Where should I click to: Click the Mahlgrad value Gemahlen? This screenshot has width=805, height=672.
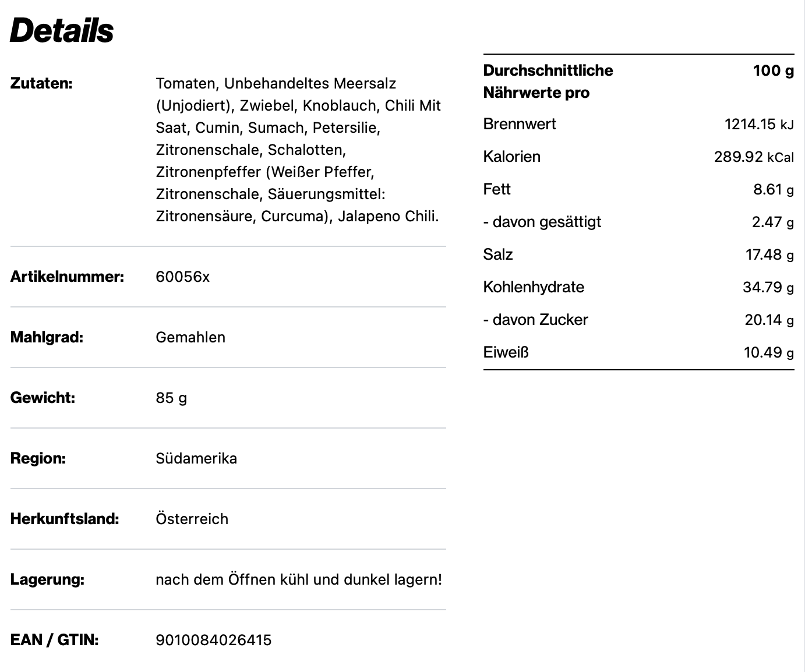click(x=190, y=337)
